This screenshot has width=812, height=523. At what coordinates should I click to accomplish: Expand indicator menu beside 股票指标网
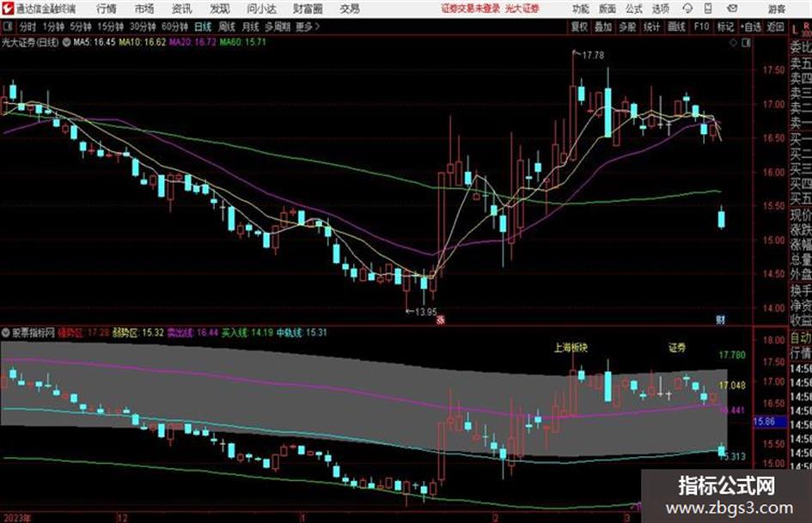click(x=6, y=332)
